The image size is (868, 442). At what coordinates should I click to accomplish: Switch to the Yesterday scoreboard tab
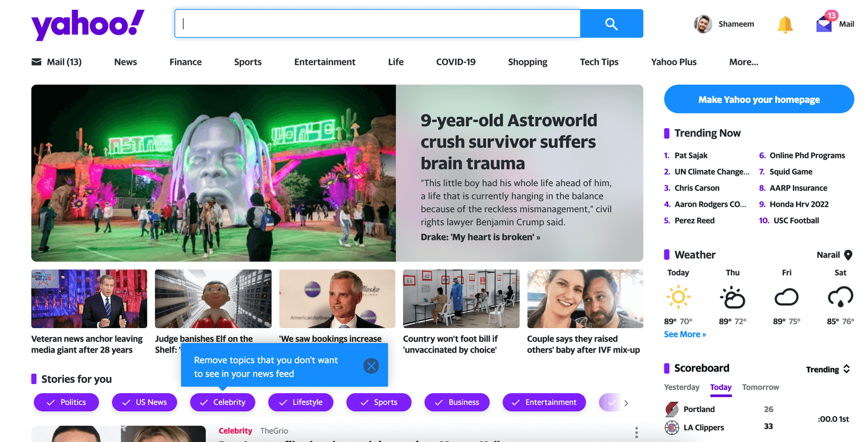[x=681, y=387]
